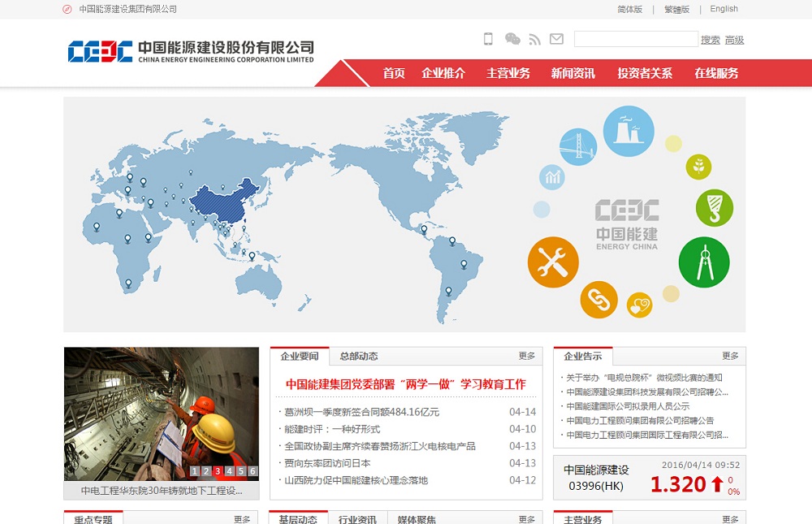Click the highlighted China region on map
Viewport: 812px width, 524px height.
222,201
